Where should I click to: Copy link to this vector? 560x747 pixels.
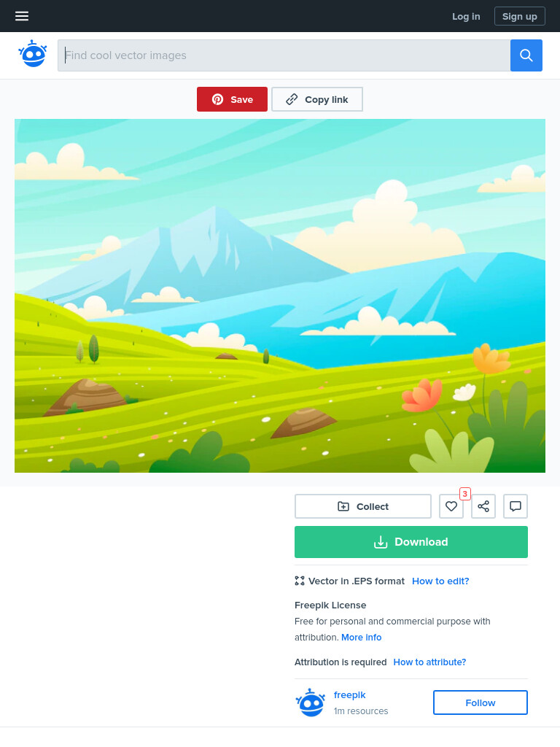tap(317, 99)
